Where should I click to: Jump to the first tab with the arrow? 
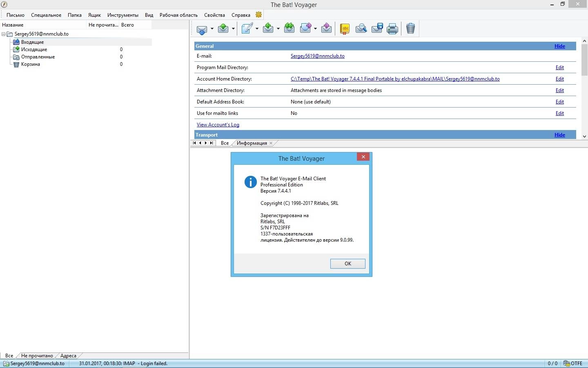(194, 143)
